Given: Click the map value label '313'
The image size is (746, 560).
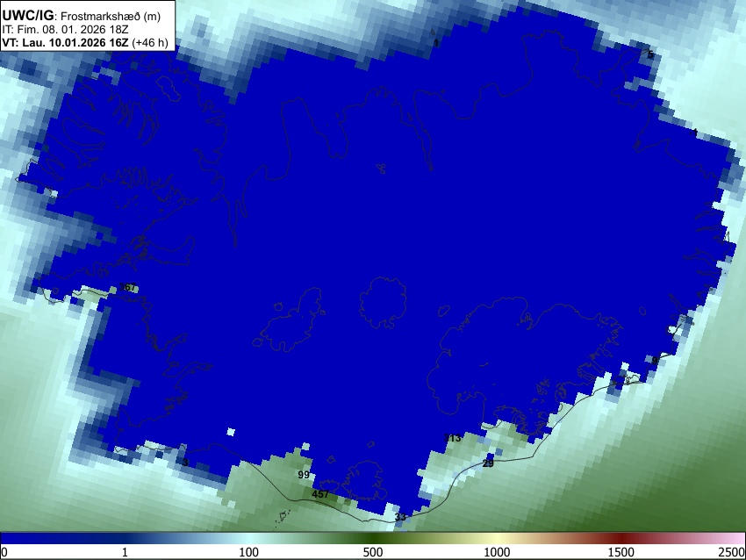Looking at the screenshot, I should pos(453,438).
